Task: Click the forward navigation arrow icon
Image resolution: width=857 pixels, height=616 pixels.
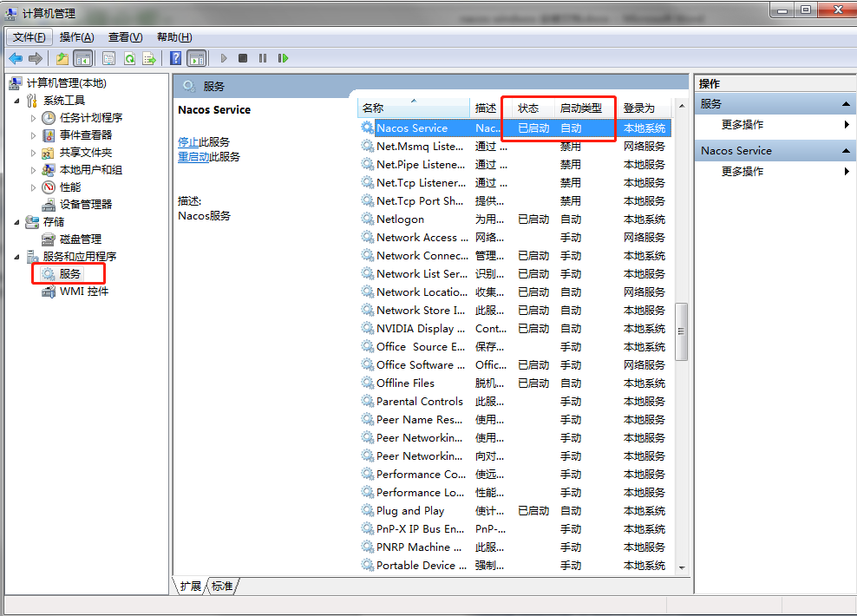Action: pyautogui.click(x=35, y=58)
